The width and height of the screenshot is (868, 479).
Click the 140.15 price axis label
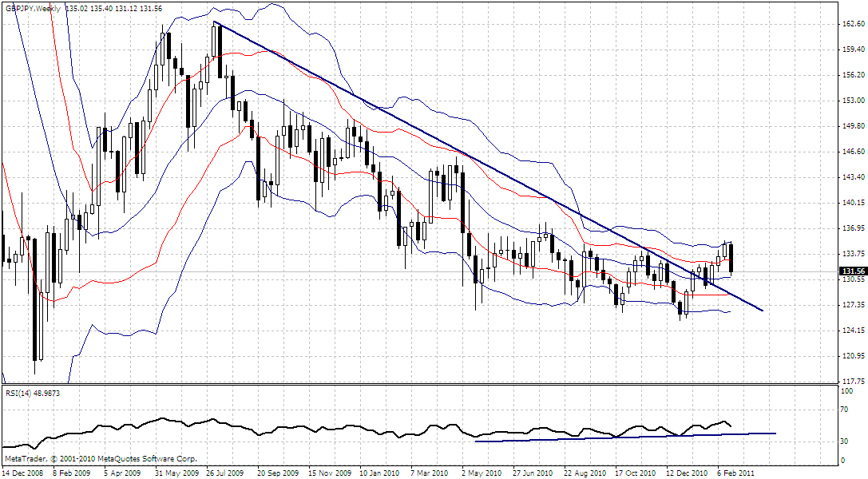click(x=853, y=203)
